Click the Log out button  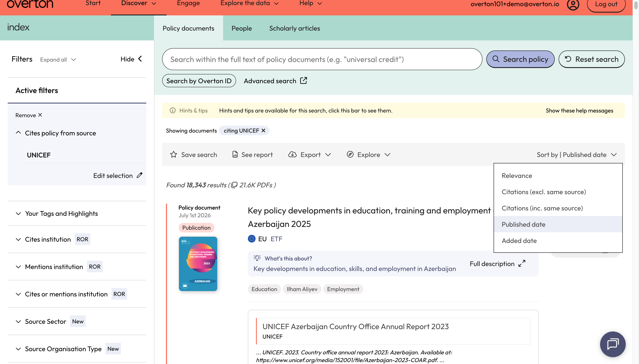(x=606, y=4)
